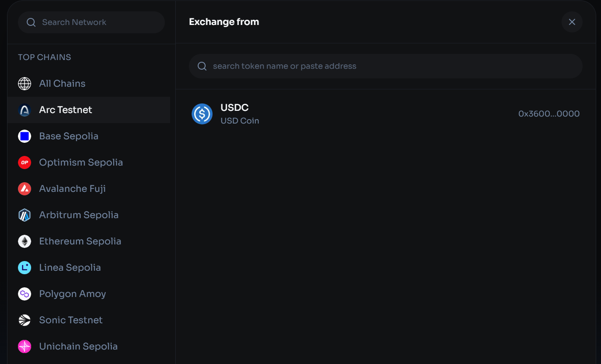601x364 pixels.
Task: Choose Avalanche Fuji from chain list
Action: click(89, 189)
